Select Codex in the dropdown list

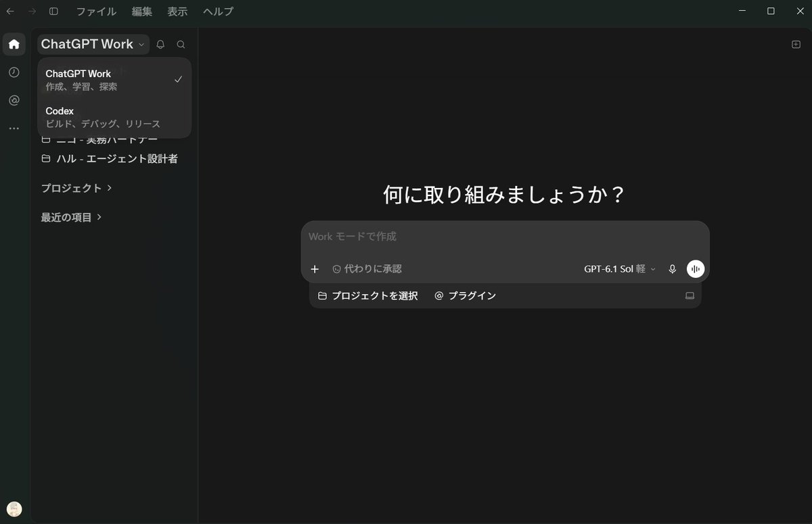tap(114, 117)
